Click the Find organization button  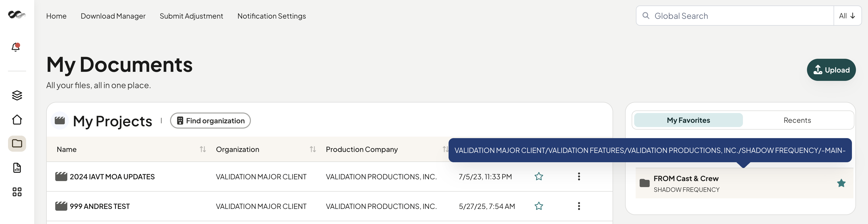pos(210,121)
